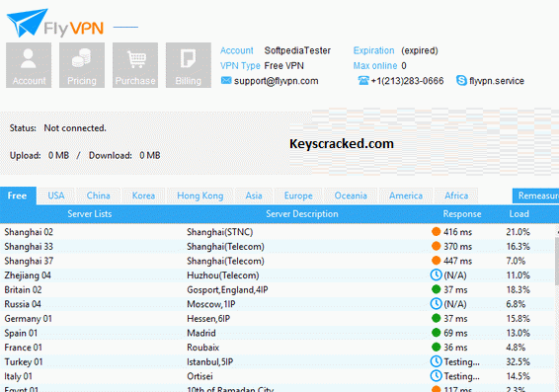Sort by Load column header
Viewport: 559px width, 392px height.
pos(519,214)
